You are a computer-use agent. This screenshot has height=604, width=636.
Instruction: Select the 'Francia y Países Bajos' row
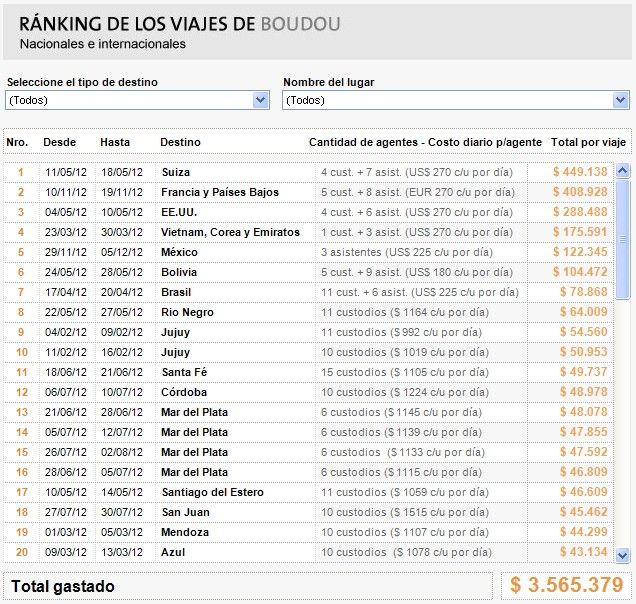tap(220, 192)
